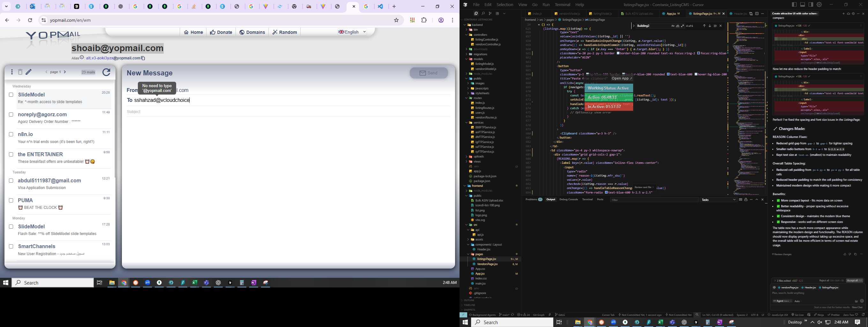Collapse the services folder
This screenshot has height=327, width=868.
(x=467, y=123)
